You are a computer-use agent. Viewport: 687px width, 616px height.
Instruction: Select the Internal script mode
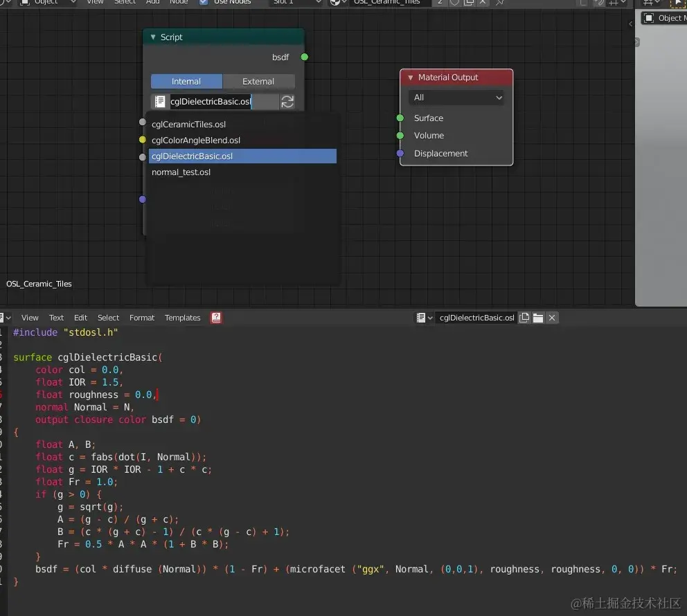pyautogui.click(x=186, y=82)
